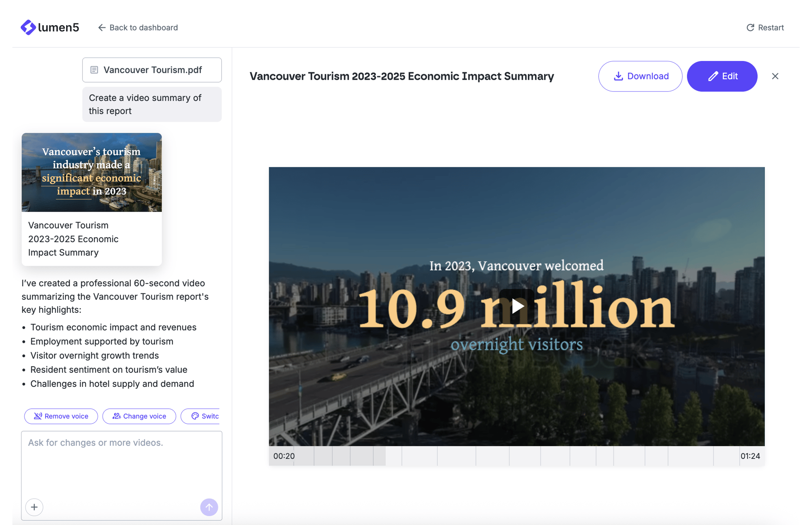Click the three-dot menu on thumbnail

154,179
